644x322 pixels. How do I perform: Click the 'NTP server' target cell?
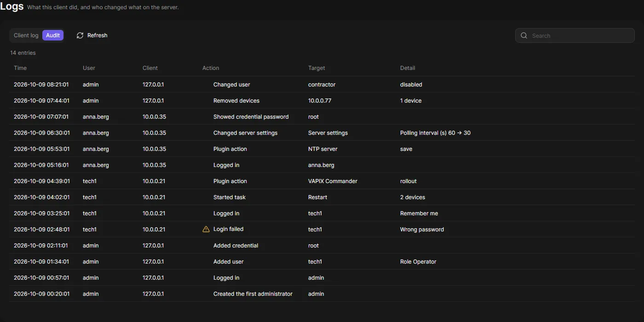pos(323,149)
